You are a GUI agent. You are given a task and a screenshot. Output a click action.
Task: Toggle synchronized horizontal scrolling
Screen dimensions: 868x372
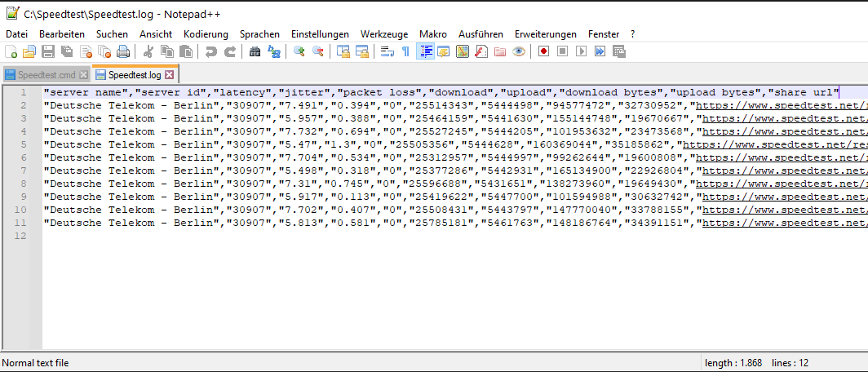click(x=362, y=52)
